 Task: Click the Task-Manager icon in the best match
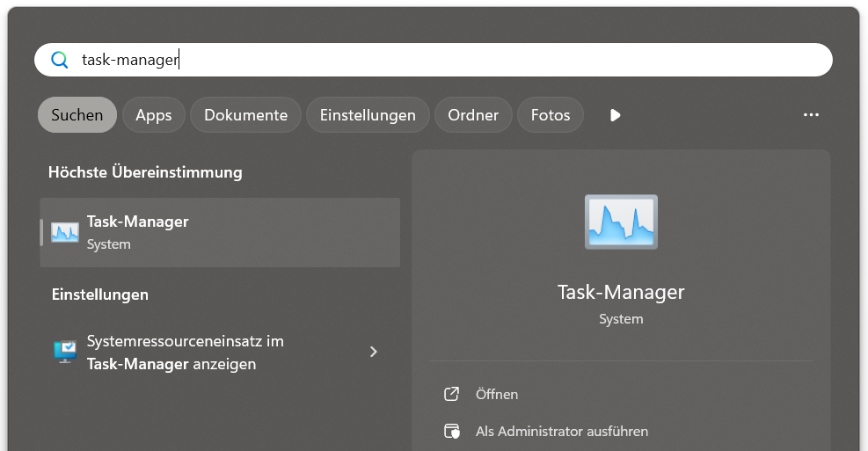(x=65, y=232)
